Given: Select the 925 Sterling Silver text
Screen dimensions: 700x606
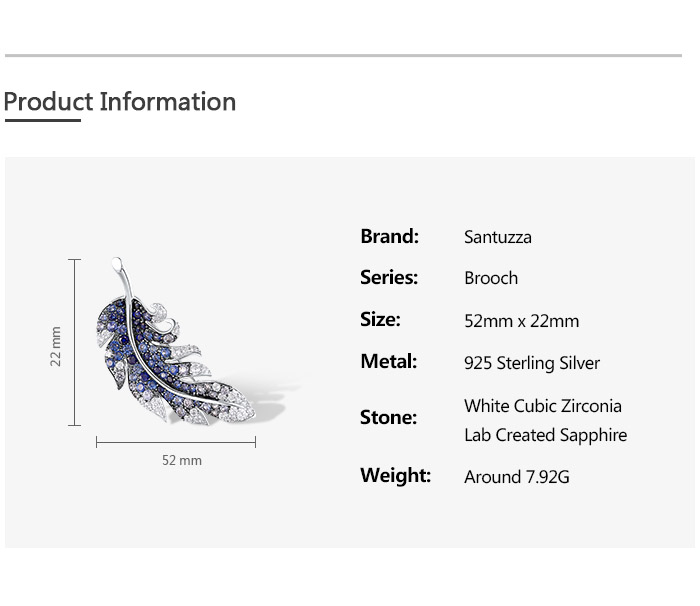Looking at the screenshot, I should pyautogui.click(x=531, y=363).
